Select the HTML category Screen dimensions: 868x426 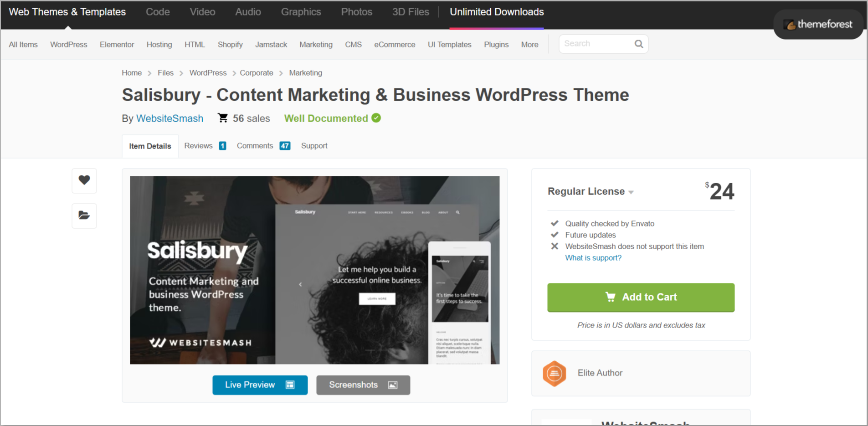click(195, 45)
